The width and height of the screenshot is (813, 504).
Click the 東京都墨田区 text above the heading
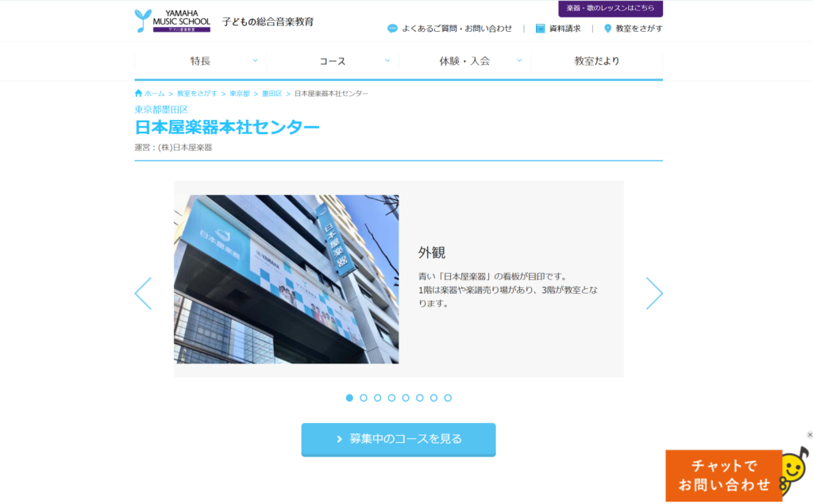tap(161, 110)
